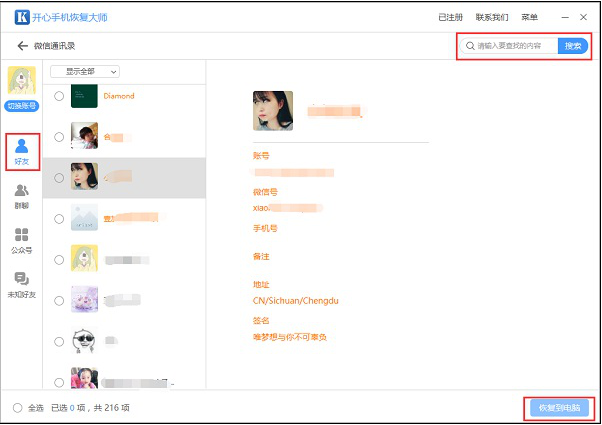Click the 开心手机恢复大师 logo icon
602x425 pixels.
22,17
